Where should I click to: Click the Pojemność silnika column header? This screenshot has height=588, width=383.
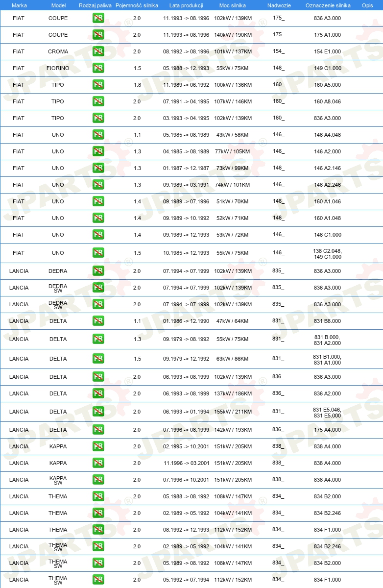(137, 5)
